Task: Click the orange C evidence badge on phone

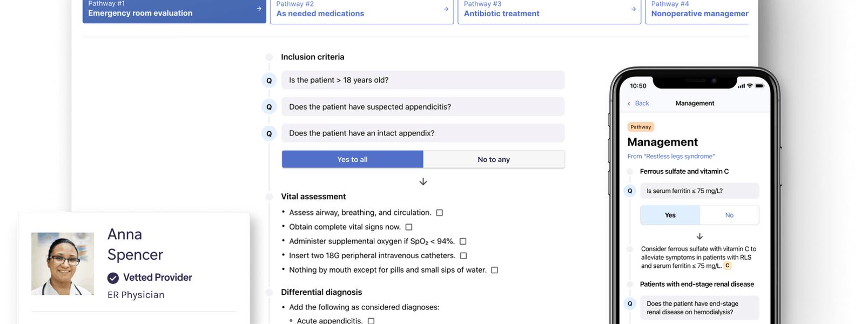Action: click(x=728, y=266)
